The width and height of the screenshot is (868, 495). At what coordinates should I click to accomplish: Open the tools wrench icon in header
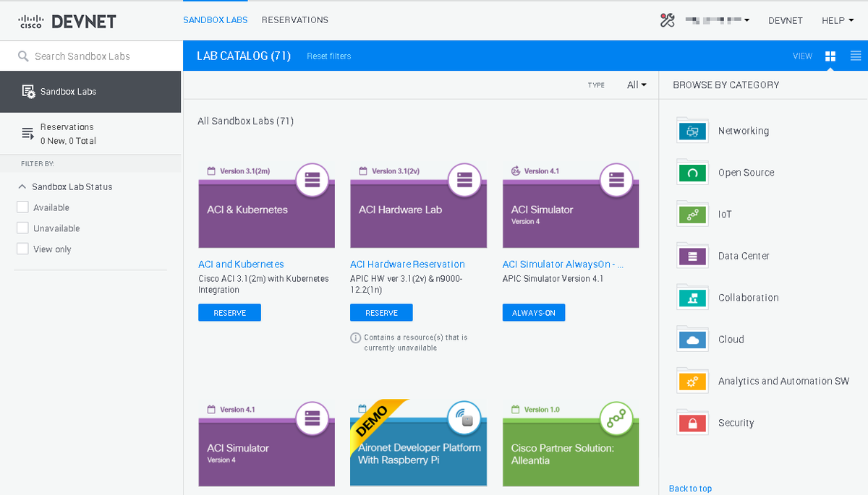click(667, 20)
